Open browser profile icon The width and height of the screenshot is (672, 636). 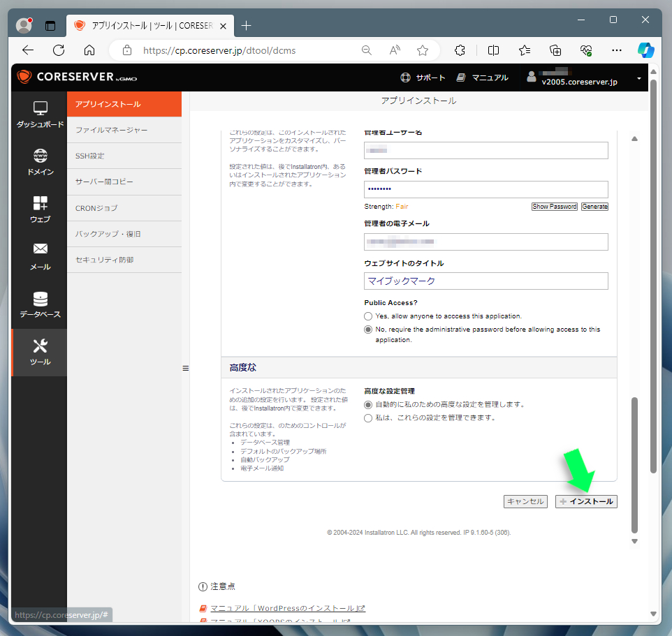[24, 26]
